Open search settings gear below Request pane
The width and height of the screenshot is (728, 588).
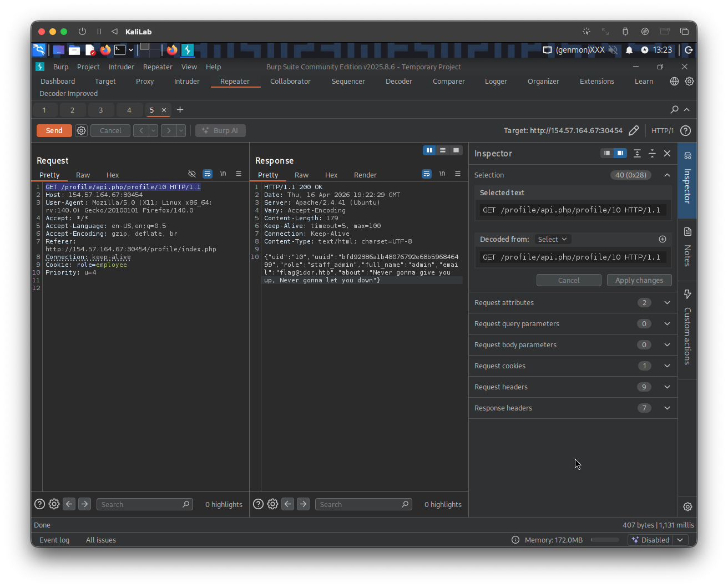coord(54,504)
